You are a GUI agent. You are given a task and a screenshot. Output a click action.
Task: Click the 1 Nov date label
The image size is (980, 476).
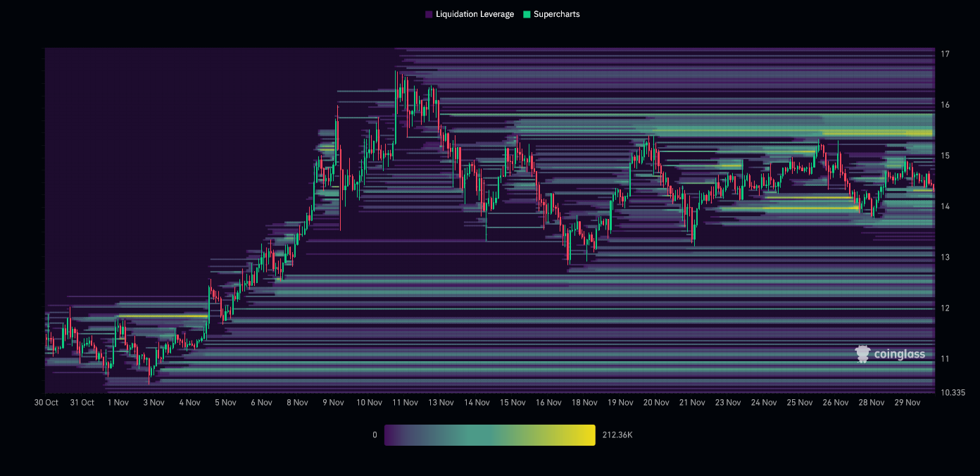[118, 403]
